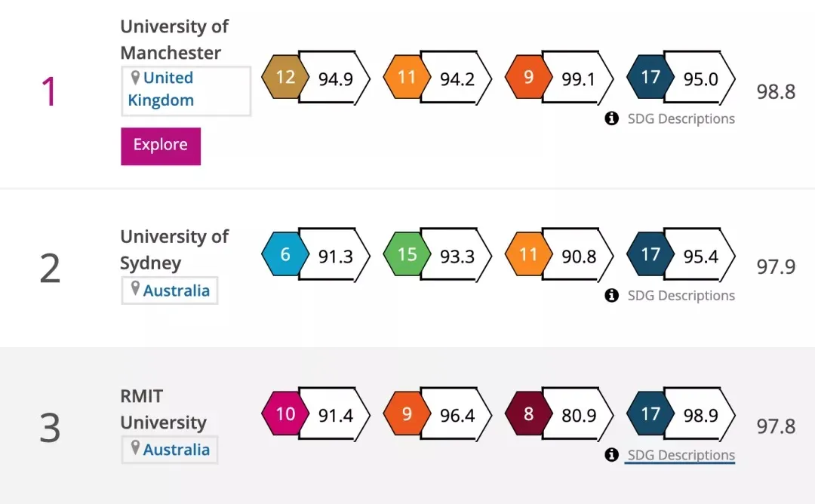Open Australia link under University of Sydney
815x504 pixels.
pos(177,290)
